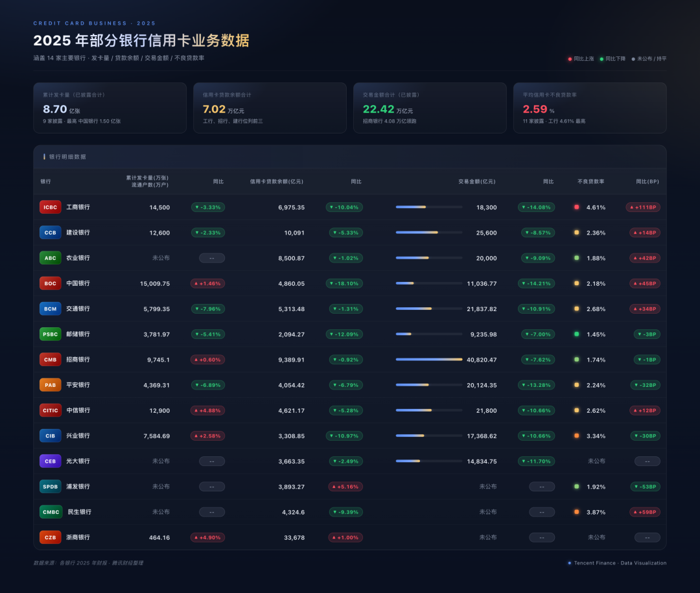This screenshot has width=700, height=593.
Task: Click the 信用卡贷款余额(亿元) column header
Action: pyautogui.click(x=276, y=181)
